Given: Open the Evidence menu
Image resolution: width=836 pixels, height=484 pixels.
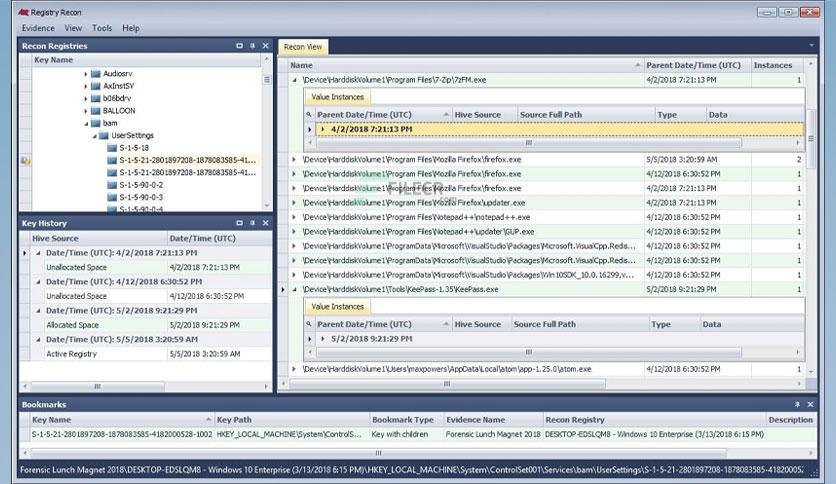Looking at the screenshot, I should (38, 28).
